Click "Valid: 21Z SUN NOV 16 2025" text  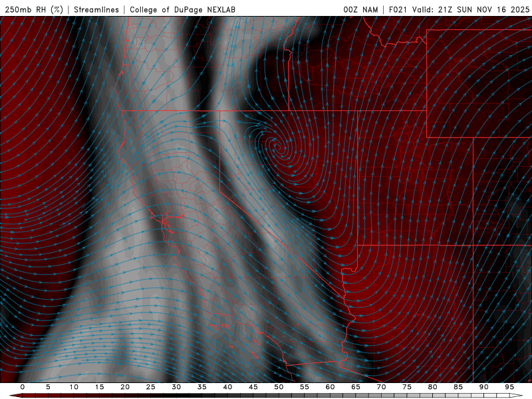[x=471, y=9]
